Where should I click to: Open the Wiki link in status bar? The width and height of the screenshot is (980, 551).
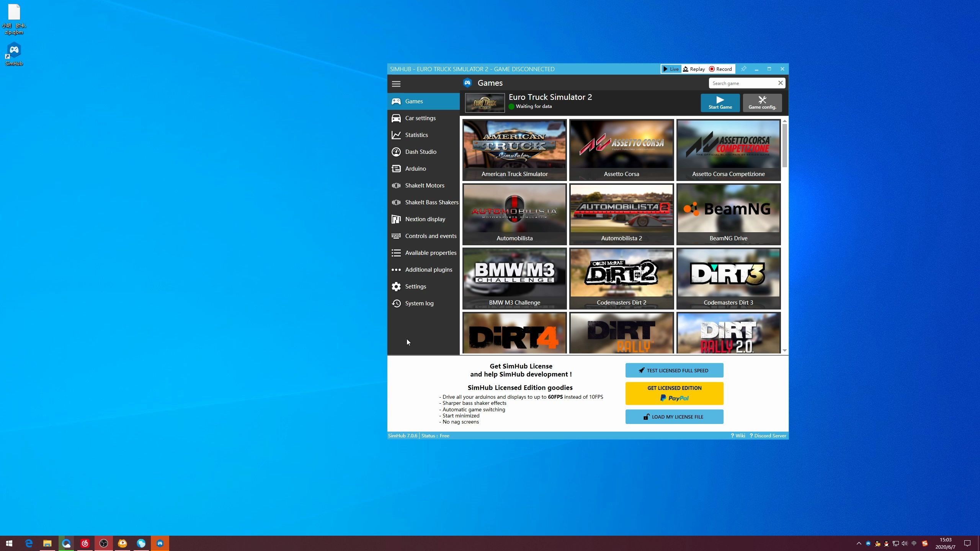(x=738, y=436)
